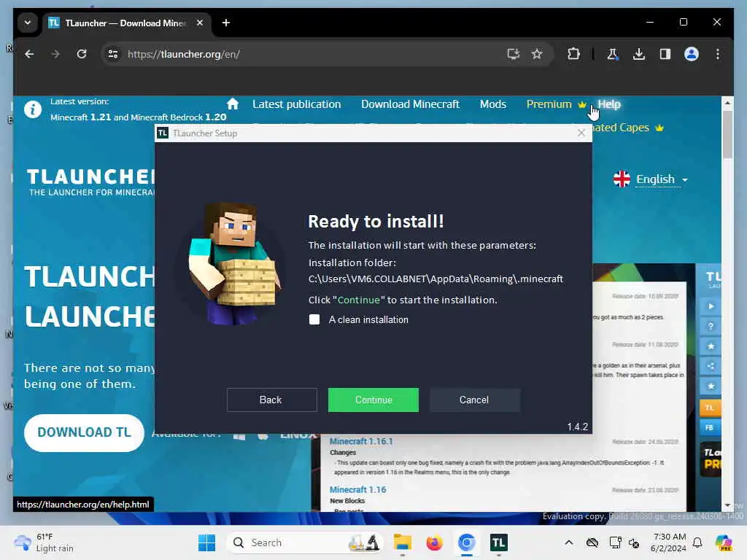Open the weather widget showing Light rain
Image resolution: width=747 pixels, height=560 pixels.
pos(44,542)
